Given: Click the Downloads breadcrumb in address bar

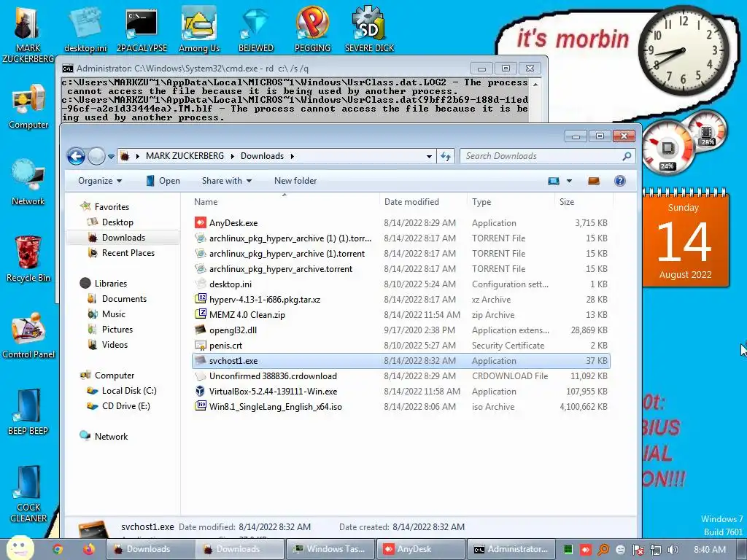Looking at the screenshot, I should [x=262, y=156].
